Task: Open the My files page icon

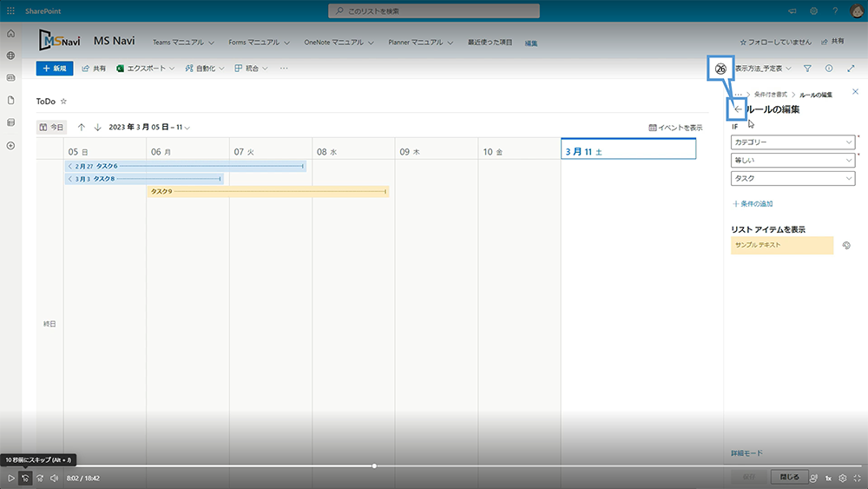Action: [x=10, y=100]
